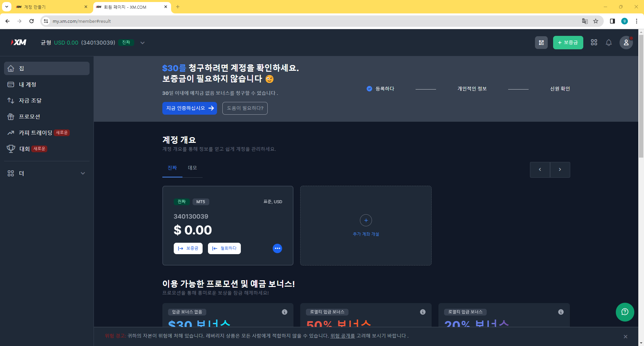Open notifications via the bell icon

coord(608,43)
